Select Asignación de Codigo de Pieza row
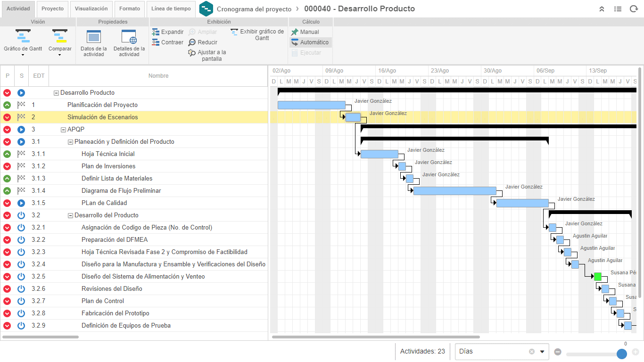 134,228
